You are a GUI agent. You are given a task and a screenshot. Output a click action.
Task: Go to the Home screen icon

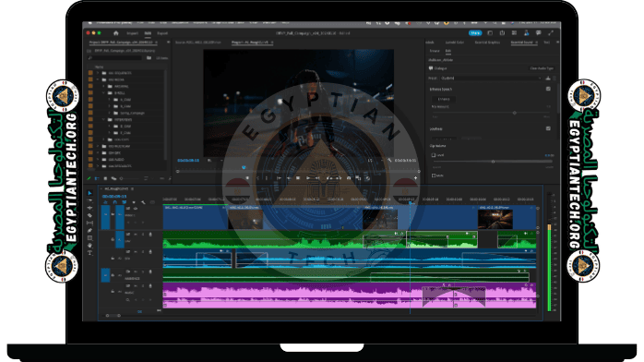[x=116, y=33]
